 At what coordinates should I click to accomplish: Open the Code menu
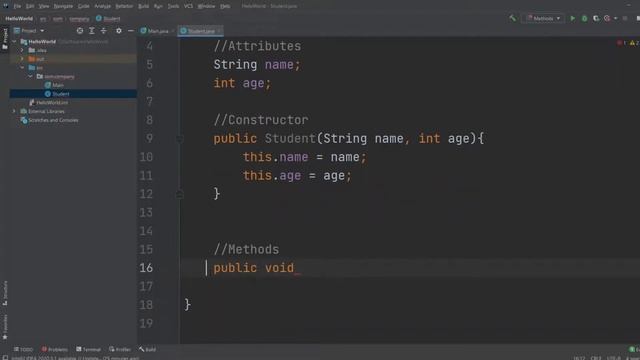click(83, 6)
